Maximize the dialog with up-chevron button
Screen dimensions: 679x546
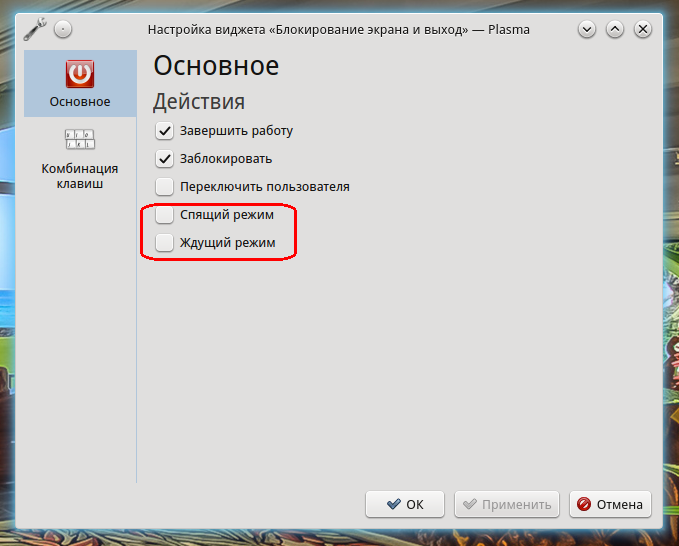tap(615, 29)
